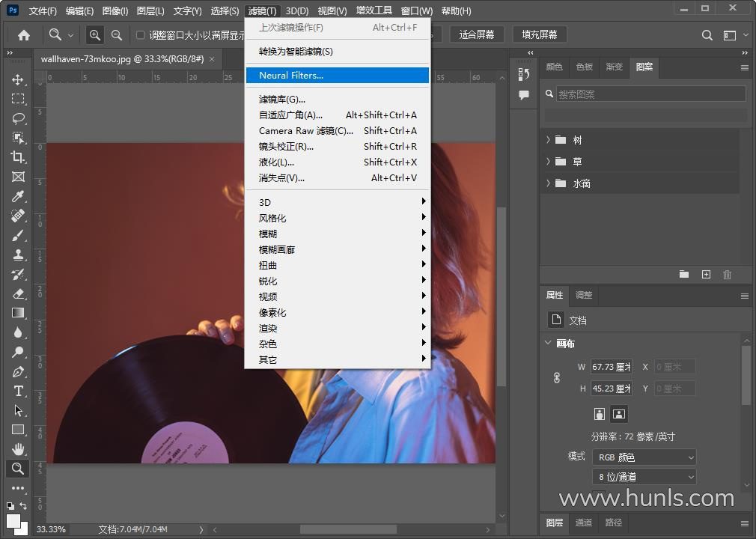Screen dimensions: 756x539
Task: Select the Crop tool
Action: coord(18,157)
